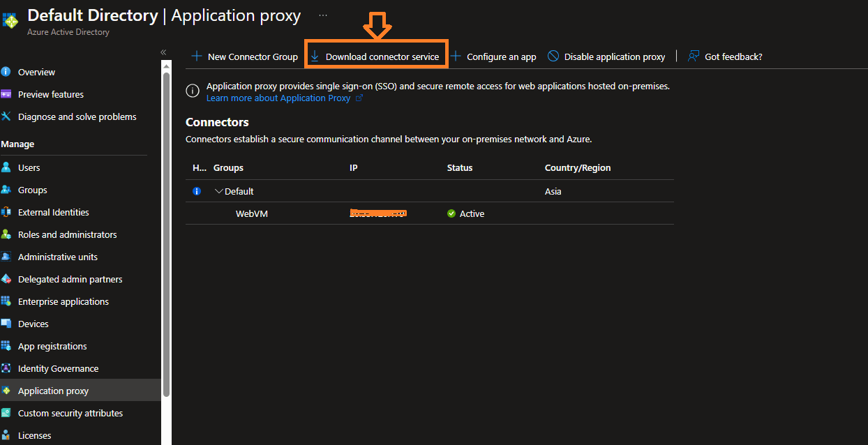The width and height of the screenshot is (868, 445).
Task: Select the Azure Active Directory logo icon
Action: tap(10, 21)
